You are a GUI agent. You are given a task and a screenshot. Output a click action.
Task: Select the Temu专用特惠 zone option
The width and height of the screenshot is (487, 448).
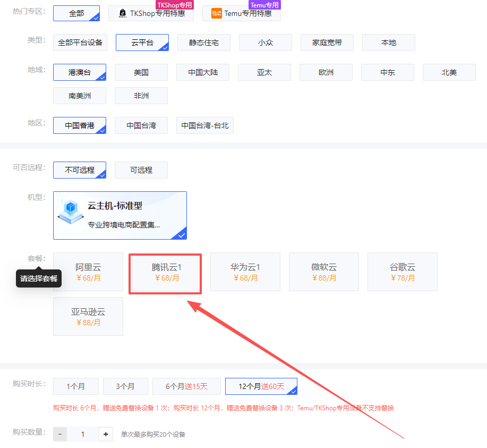click(241, 13)
